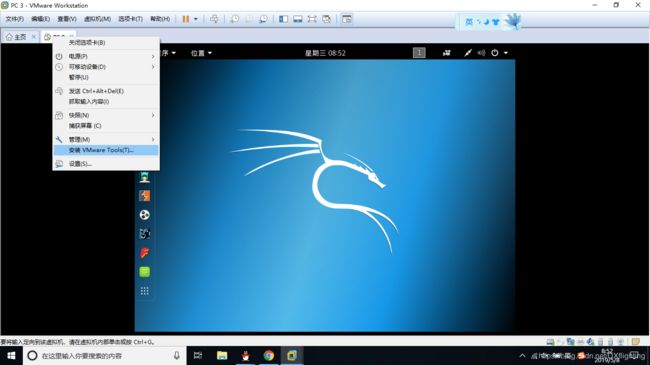Launch the Maltego dock icon in Kali
The height and width of the screenshot is (365, 650).
(x=145, y=234)
